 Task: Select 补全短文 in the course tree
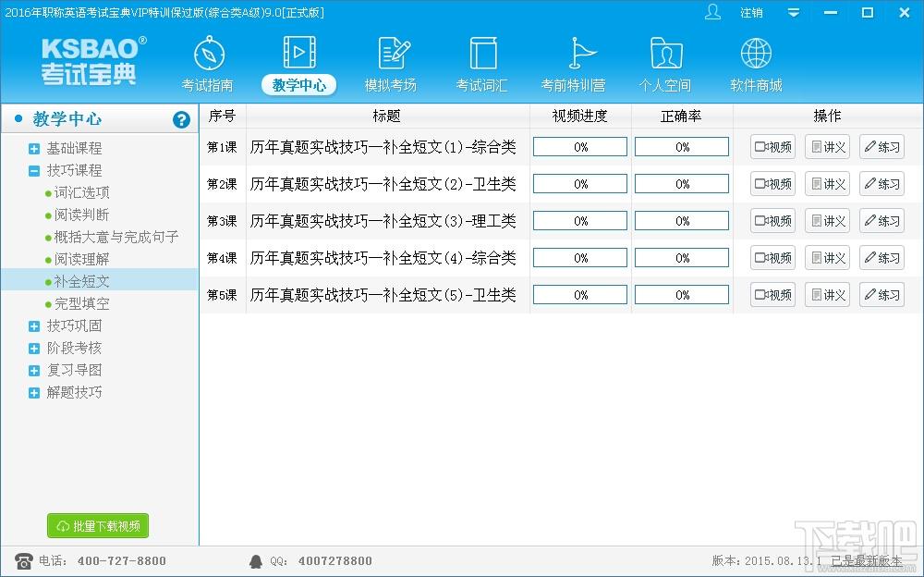click(81, 281)
